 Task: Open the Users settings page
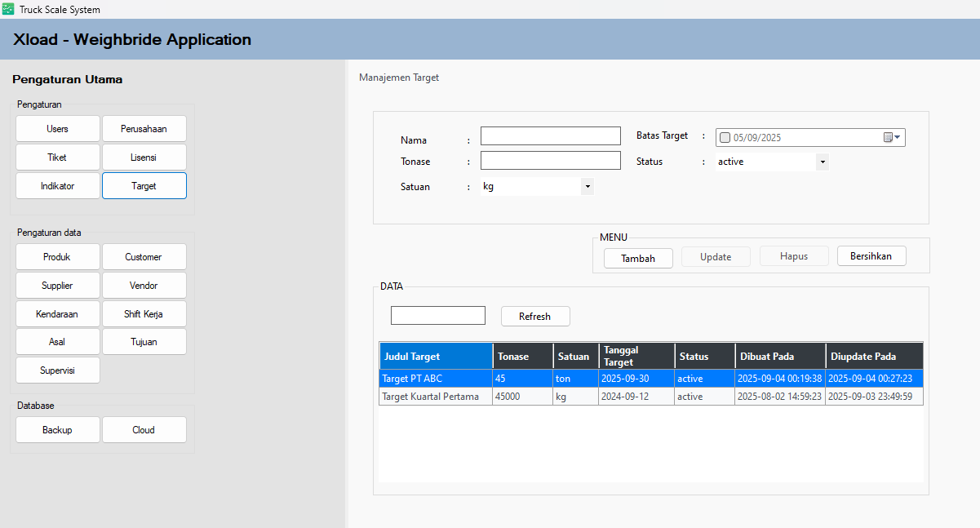[x=57, y=129]
